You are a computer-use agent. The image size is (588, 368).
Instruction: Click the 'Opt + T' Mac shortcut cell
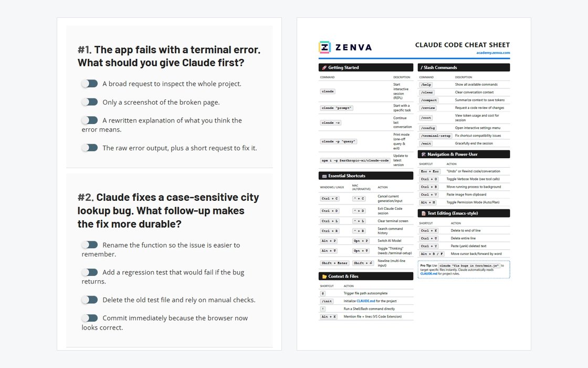(361, 251)
